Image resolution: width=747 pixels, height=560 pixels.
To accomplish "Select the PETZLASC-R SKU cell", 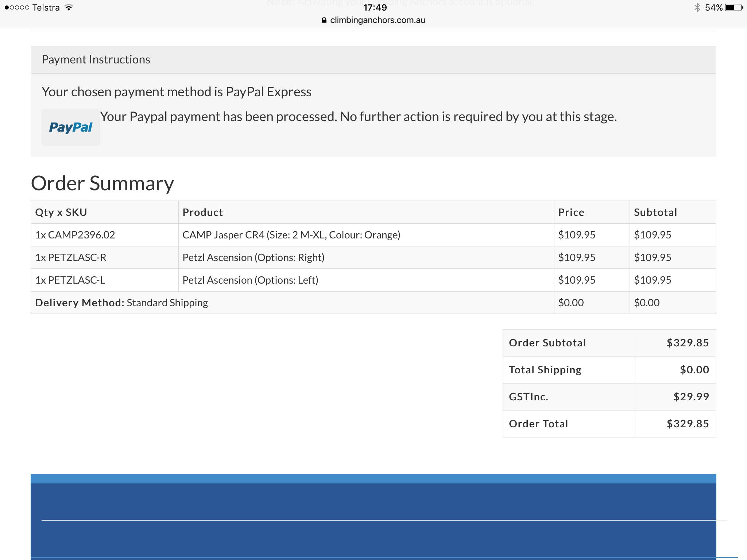I will (x=71, y=257).
